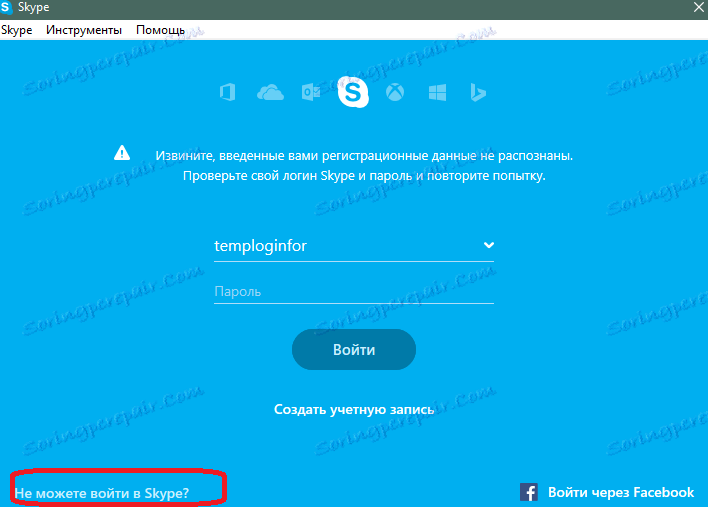This screenshot has height=507, width=708.
Task: Close the Skype window
Action: coord(699,7)
